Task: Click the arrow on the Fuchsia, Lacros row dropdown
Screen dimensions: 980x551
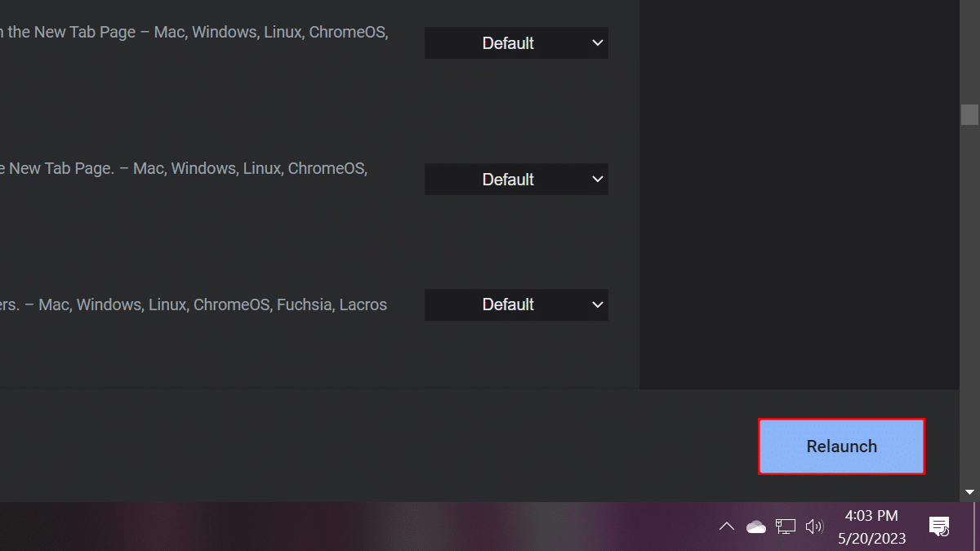Action: (x=597, y=304)
